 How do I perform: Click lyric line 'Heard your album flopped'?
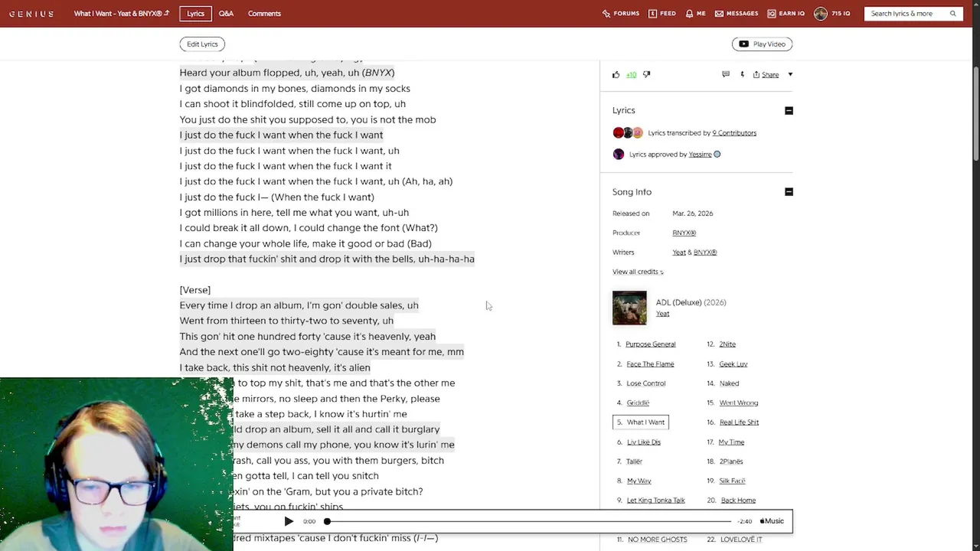click(287, 73)
